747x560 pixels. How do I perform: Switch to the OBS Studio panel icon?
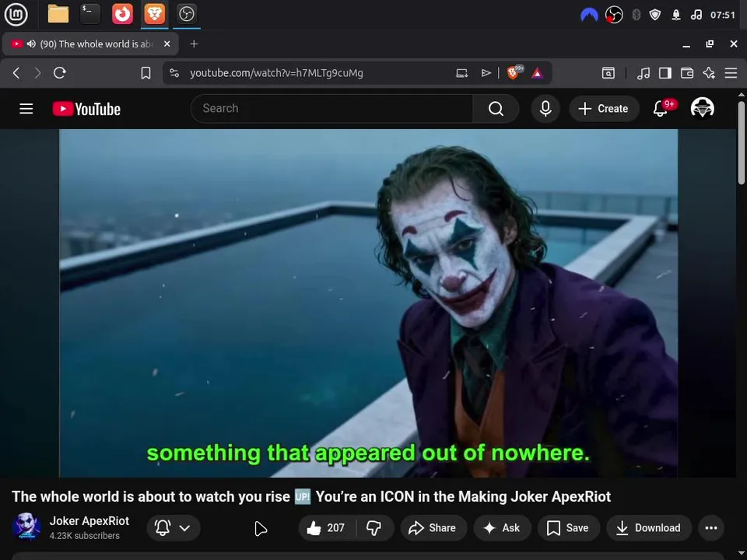point(186,14)
